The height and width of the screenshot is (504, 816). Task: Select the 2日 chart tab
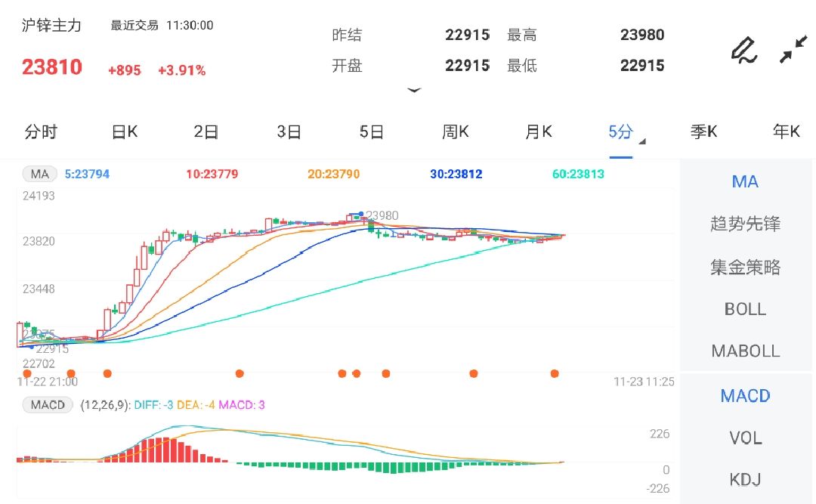(x=206, y=131)
